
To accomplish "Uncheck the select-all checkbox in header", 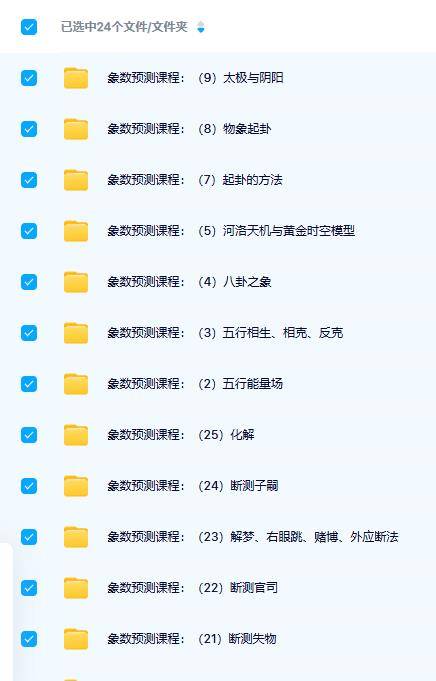I will (x=29, y=27).
